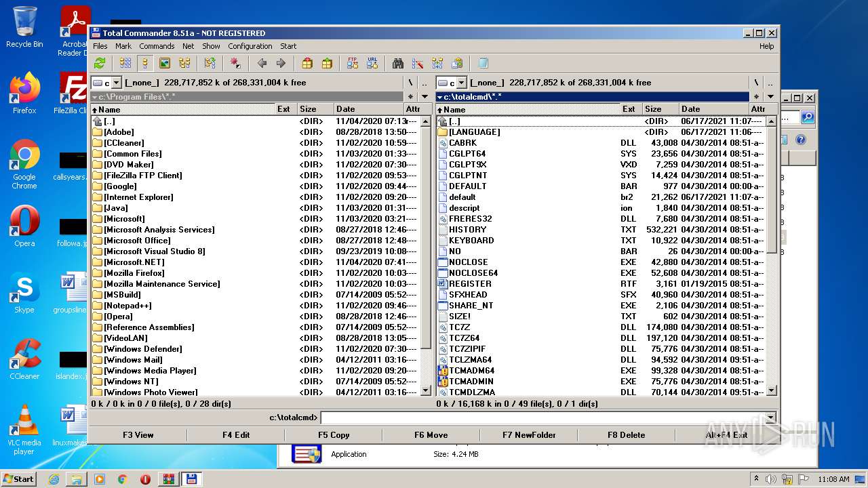Switch to Brief view (file names only) icon

[125, 63]
